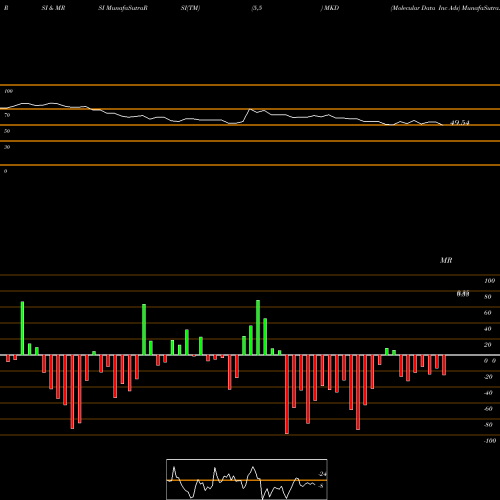The width and height of the screenshot is (500, 500).
Task: Click the ') MKD' ticker text
Action: coord(330,8)
